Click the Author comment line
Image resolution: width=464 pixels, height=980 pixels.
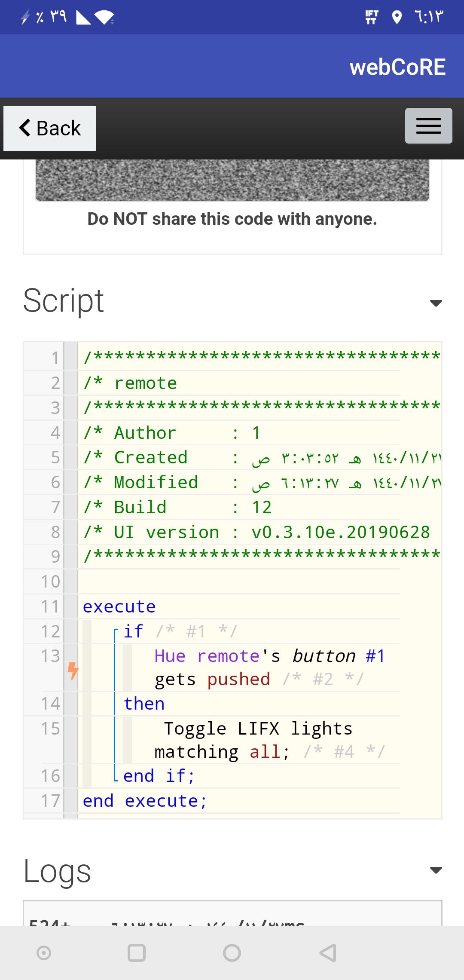click(172, 432)
